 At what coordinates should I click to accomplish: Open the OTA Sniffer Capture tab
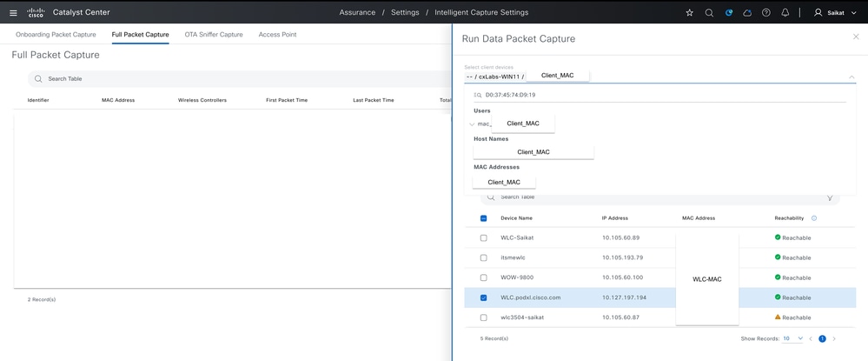(214, 35)
